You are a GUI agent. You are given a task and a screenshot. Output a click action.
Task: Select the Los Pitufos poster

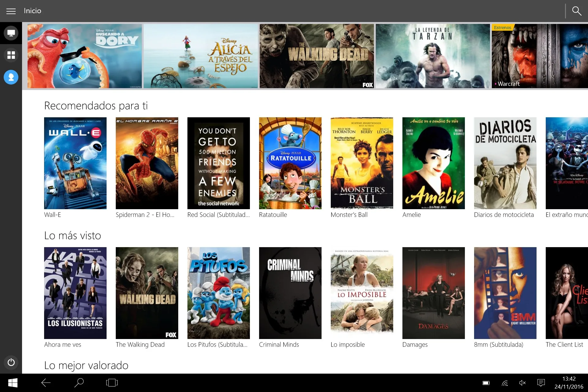tap(219, 293)
